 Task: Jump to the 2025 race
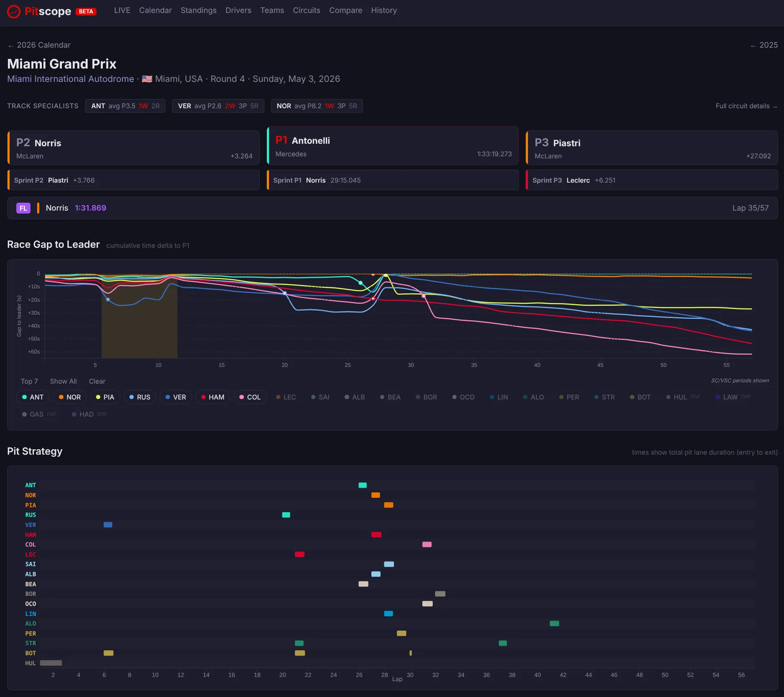coord(764,45)
